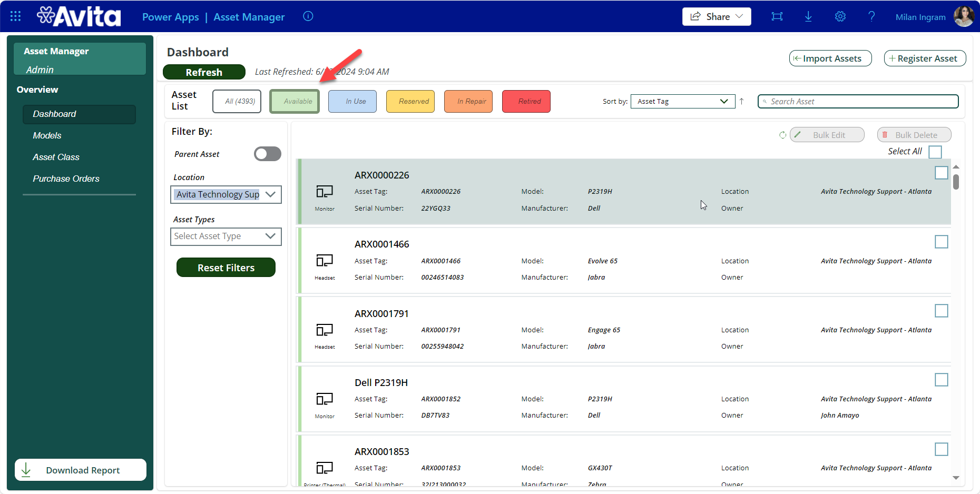Go to Models in the sidebar
Viewport: 980px width, 494px height.
(x=47, y=135)
